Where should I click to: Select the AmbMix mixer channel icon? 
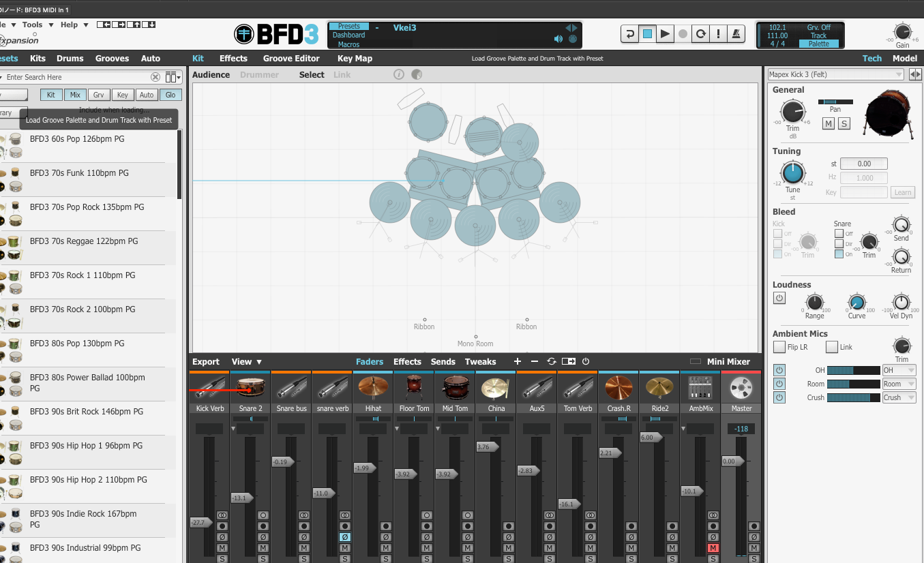700,388
